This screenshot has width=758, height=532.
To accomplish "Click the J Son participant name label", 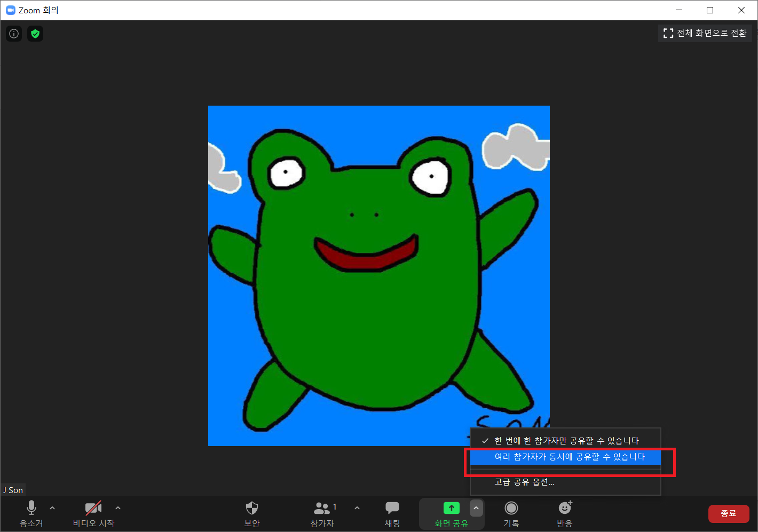I will [13, 490].
